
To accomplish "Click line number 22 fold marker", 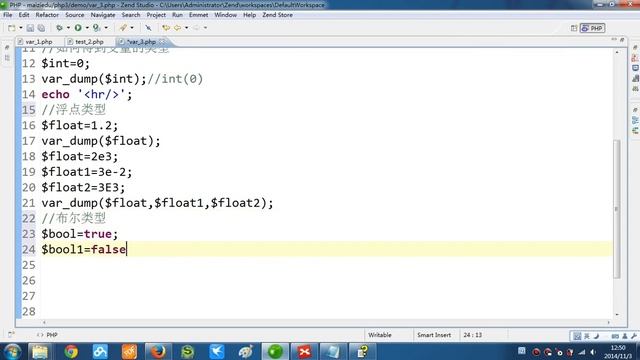I will pos(29,218).
